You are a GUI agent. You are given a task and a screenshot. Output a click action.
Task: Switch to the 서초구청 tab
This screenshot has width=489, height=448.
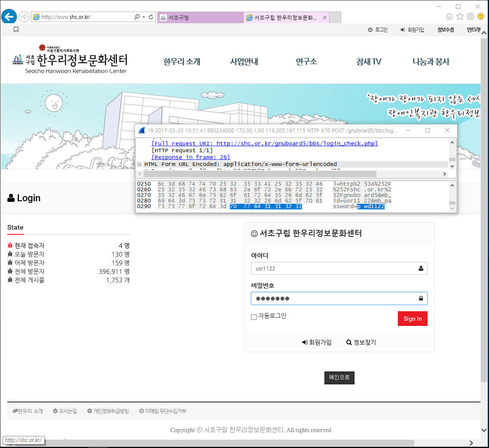click(200, 18)
